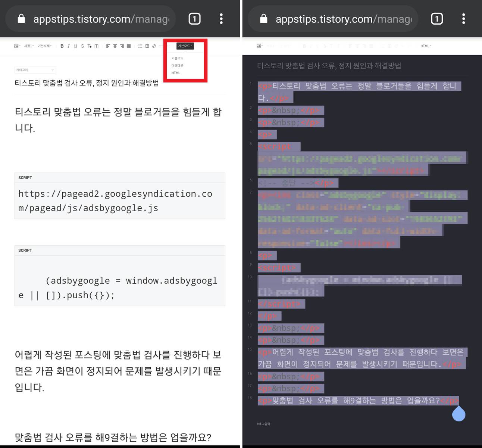
Task: Insert a table in left editor
Action: click(x=147, y=46)
